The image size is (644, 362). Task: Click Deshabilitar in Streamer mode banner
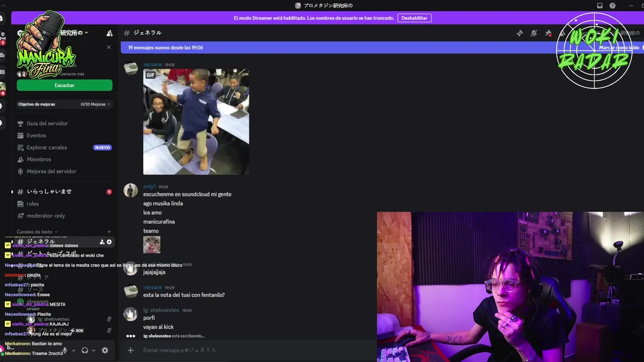[415, 18]
